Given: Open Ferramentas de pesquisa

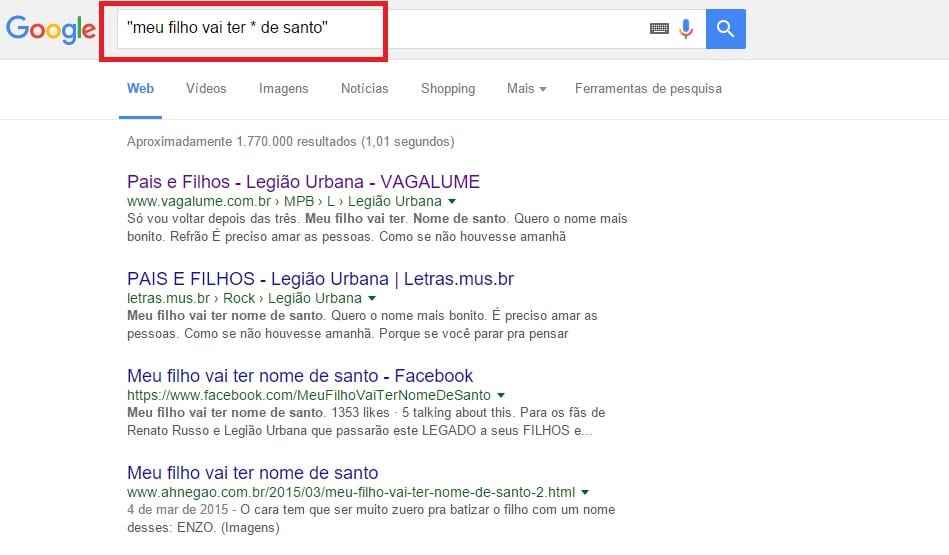Looking at the screenshot, I should [648, 88].
